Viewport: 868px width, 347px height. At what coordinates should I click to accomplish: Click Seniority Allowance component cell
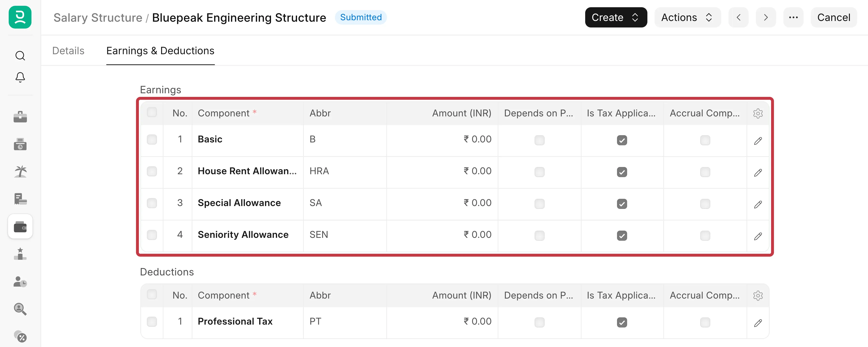tap(248, 236)
